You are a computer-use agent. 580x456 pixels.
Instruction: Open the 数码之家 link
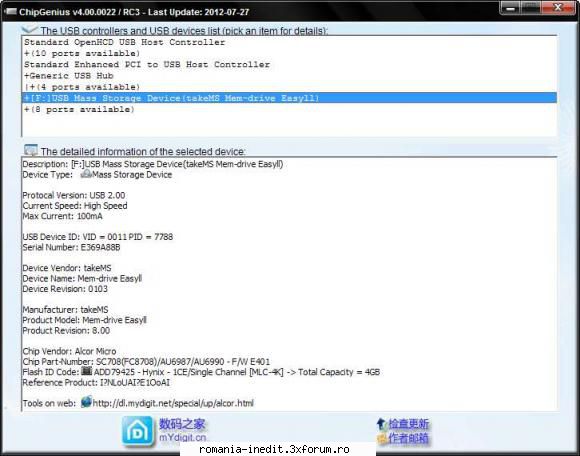coord(182,424)
